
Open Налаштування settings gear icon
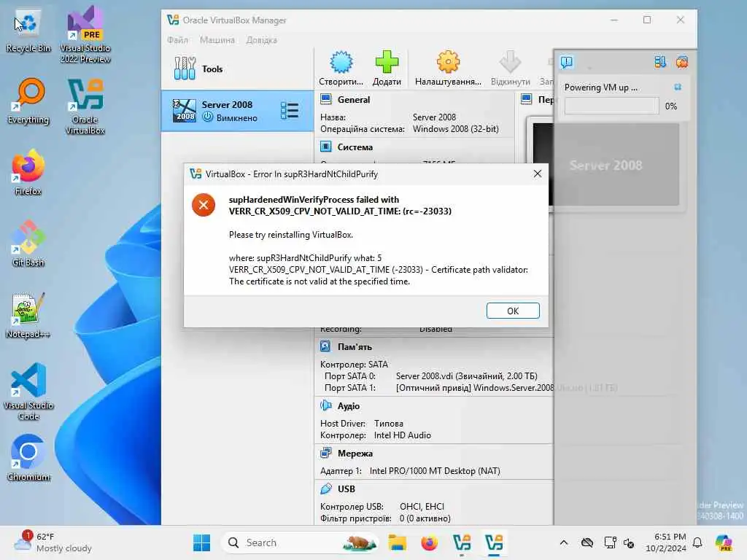pyautogui.click(x=448, y=62)
